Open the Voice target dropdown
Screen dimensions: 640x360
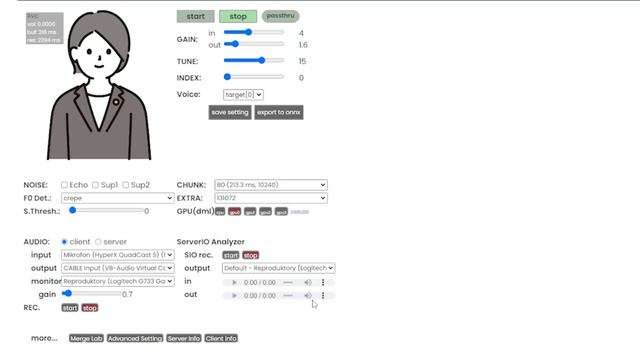243,95
